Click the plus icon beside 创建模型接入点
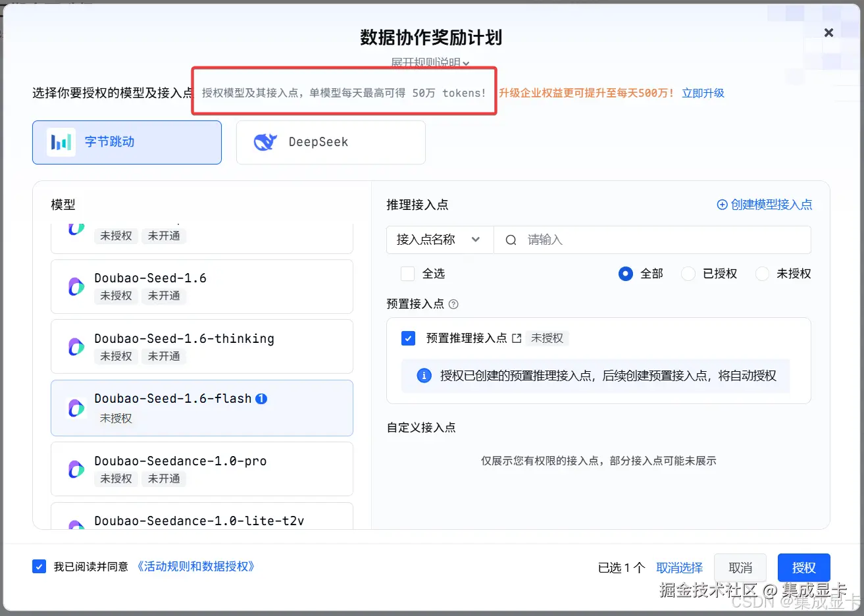Viewport: 864px width, 616px height. pos(722,205)
